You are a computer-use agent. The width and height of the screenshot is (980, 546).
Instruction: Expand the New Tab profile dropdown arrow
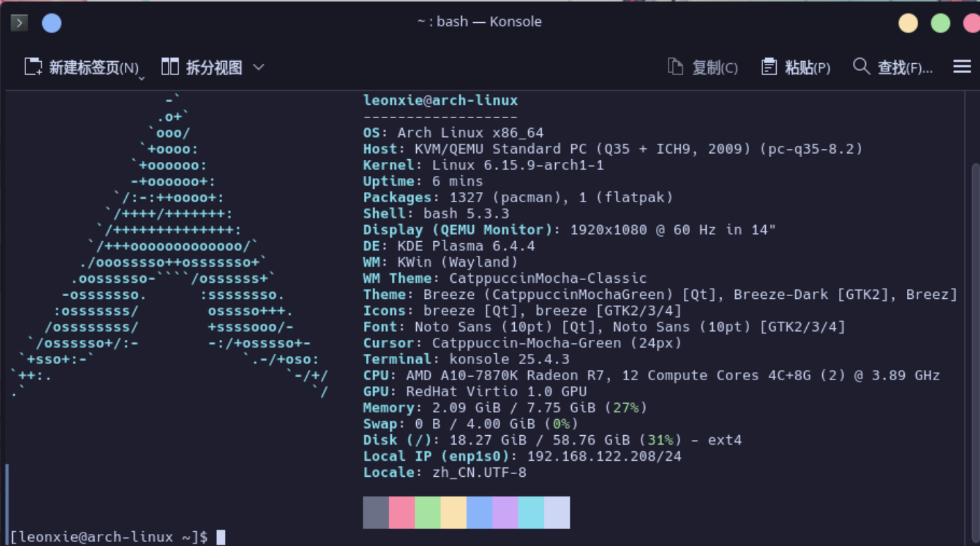(142, 78)
